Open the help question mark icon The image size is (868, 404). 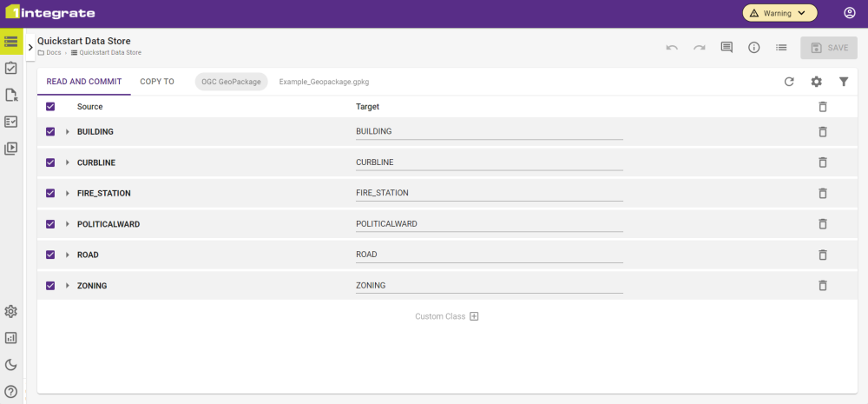tap(11, 391)
